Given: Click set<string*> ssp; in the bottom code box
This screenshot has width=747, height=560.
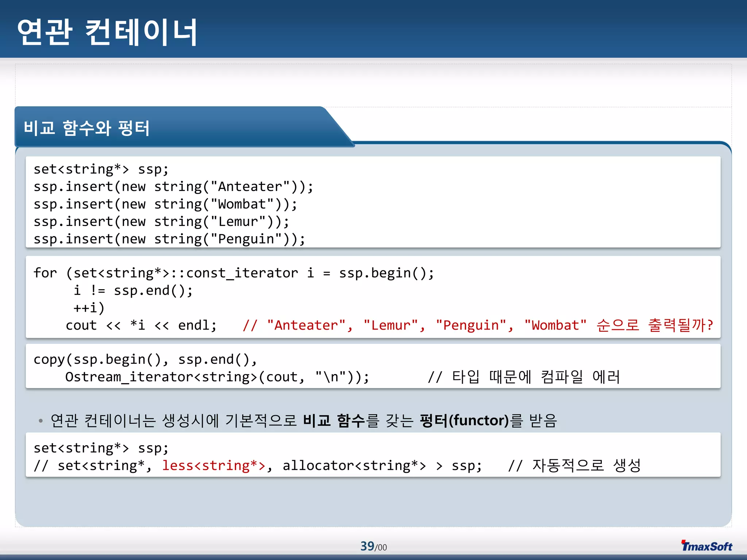Looking at the screenshot, I should (x=101, y=448).
